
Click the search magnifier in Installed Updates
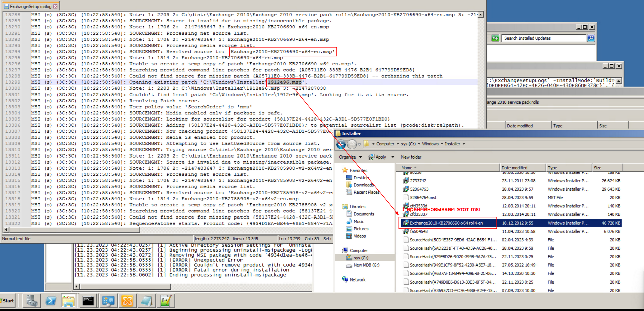[x=591, y=38]
